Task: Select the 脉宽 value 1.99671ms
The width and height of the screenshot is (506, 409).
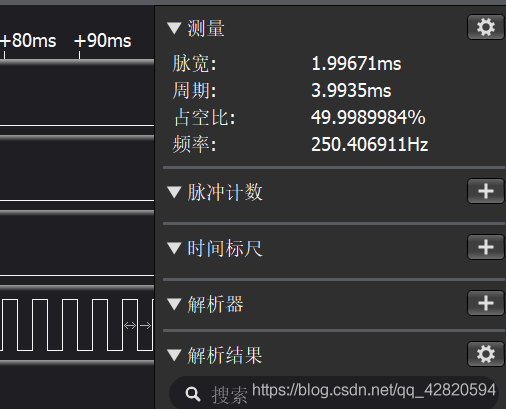Action: pyautogui.click(x=356, y=63)
